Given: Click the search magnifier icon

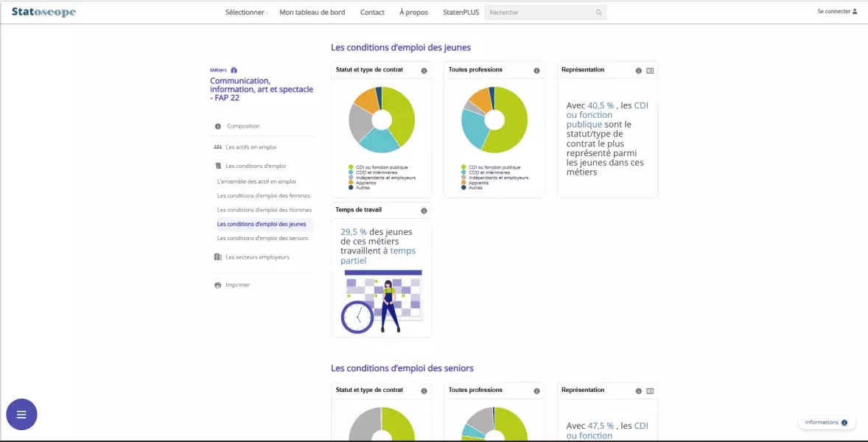Looking at the screenshot, I should point(598,13).
